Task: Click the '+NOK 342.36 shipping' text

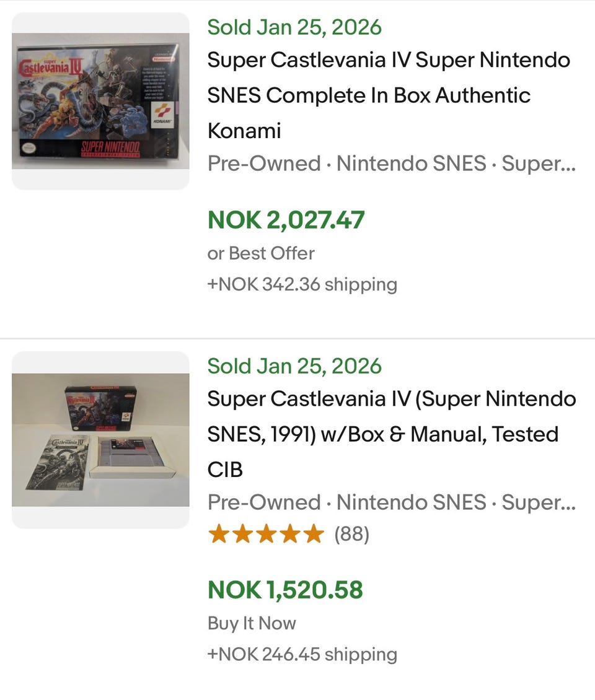Action: point(302,284)
